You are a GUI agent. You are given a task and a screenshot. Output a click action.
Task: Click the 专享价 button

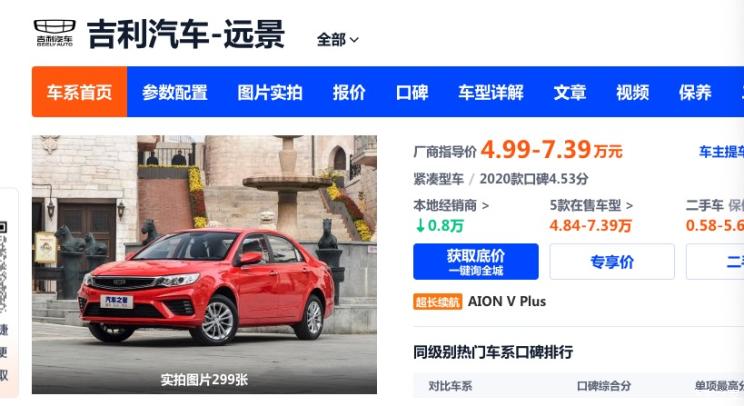[612, 261]
